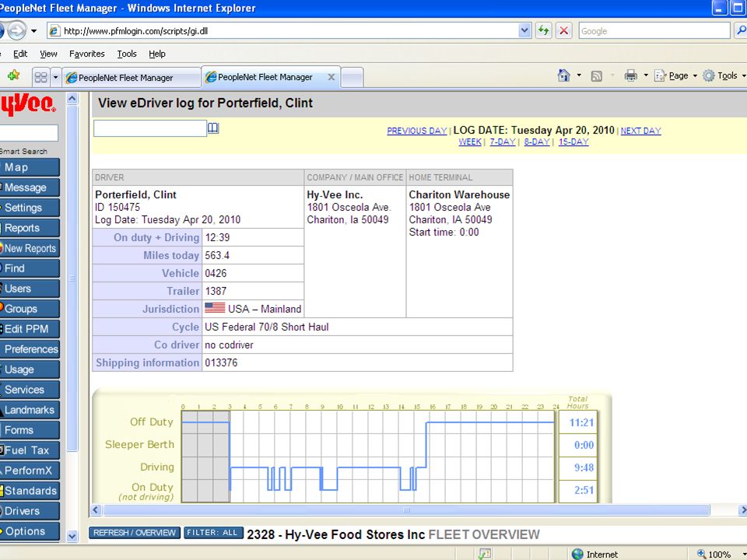Image resolution: width=747 pixels, height=560 pixels.
Task: Open Find from the sidebar
Action: click(30, 268)
